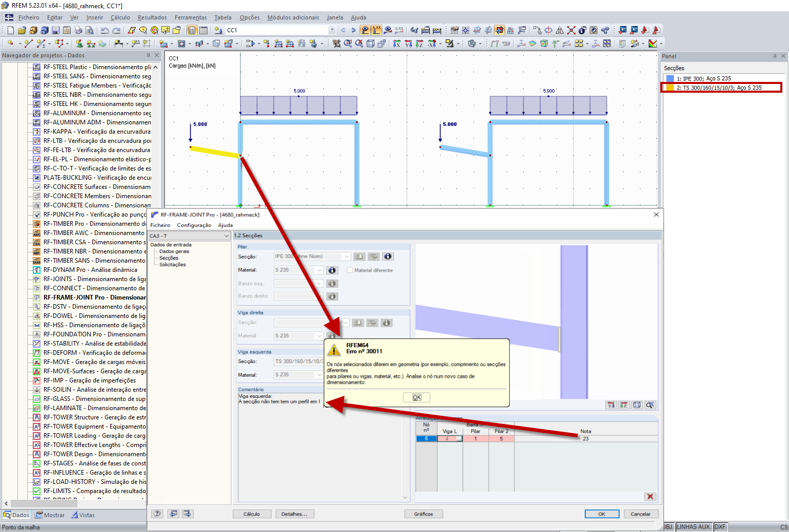
Task: Open Ajuda menu in RF-FRAME-JOINT dialog
Action: click(225, 225)
